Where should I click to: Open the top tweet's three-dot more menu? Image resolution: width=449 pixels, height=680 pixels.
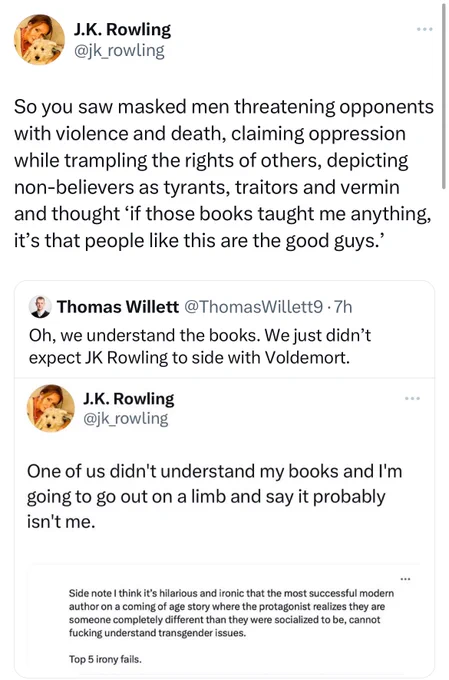pyautogui.click(x=424, y=29)
